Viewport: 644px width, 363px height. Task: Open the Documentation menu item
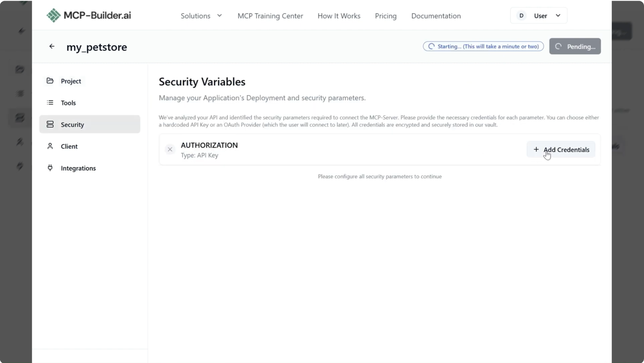point(436,16)
